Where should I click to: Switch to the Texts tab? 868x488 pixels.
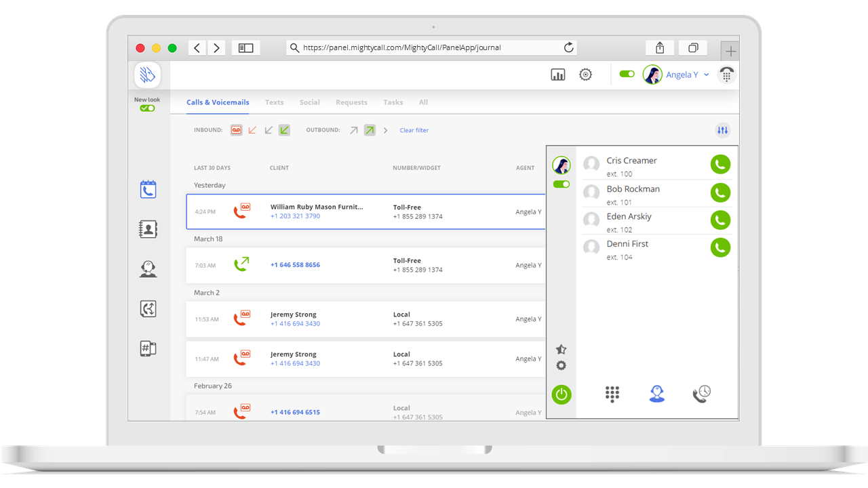tap(274, 102)
